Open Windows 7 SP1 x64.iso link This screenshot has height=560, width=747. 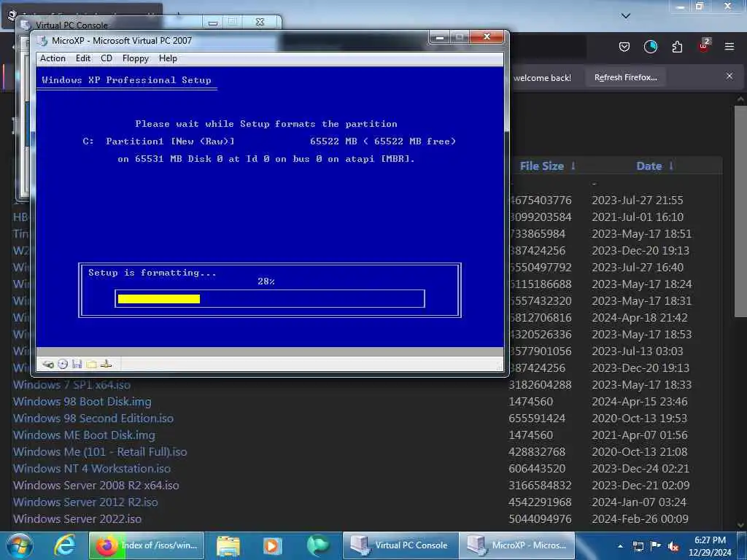[x=71, y=385]
